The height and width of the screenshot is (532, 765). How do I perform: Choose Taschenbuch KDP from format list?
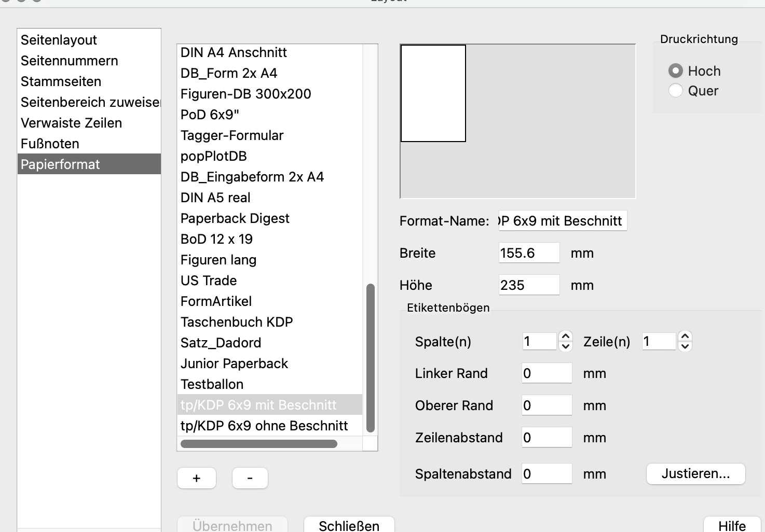point(237,322)
